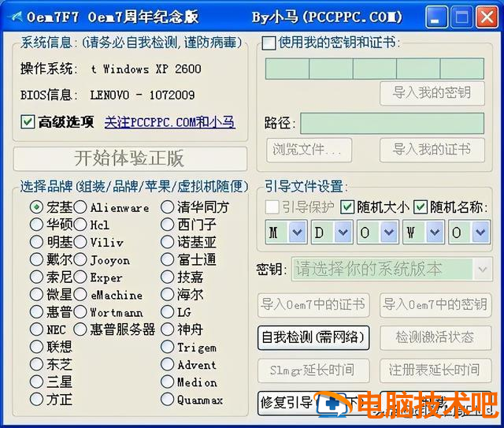This screenshot has height=428, width=504.
Task: Click 导入Oem7中的密钥 button
Action: coord(435,304)
